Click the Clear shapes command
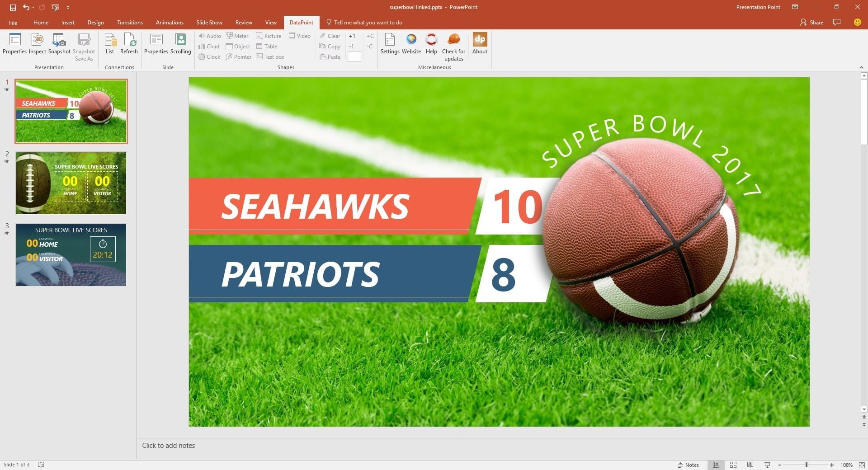The image size is (868, 470). point(330,36)
